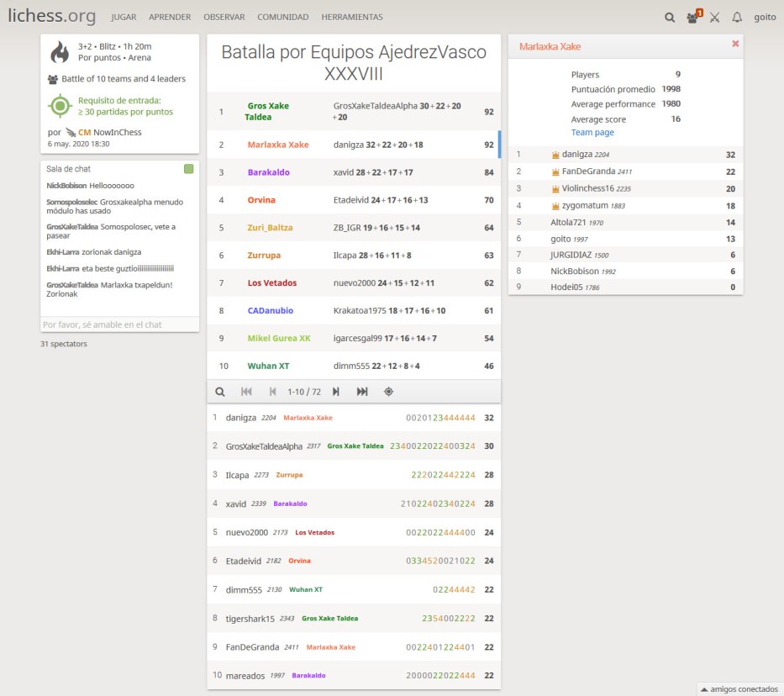784x696 pixels.
Task: Locate my position with target icon
Action: point(388,392)
